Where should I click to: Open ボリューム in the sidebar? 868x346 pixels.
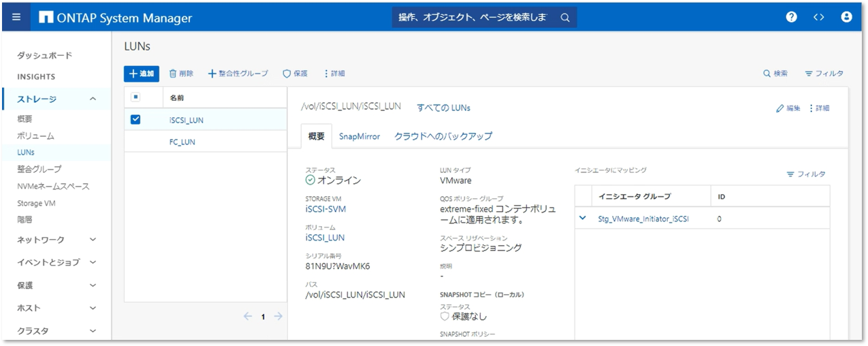pyautogui.click(x=35, y=136)
